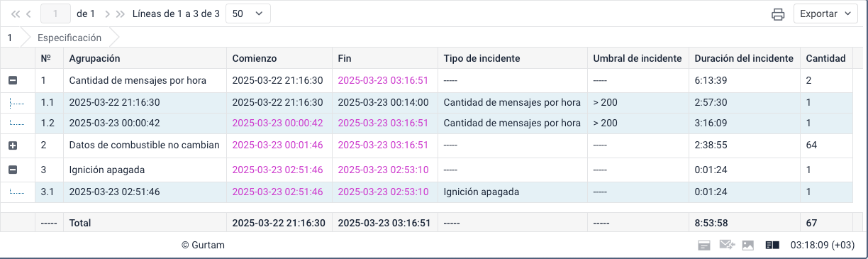The width and height of the screenshot is (868, 259).
Task: Click Agrupación cell 2025-03-23 00:00:42
Action: pyautogui.click(x=114, y=123)
